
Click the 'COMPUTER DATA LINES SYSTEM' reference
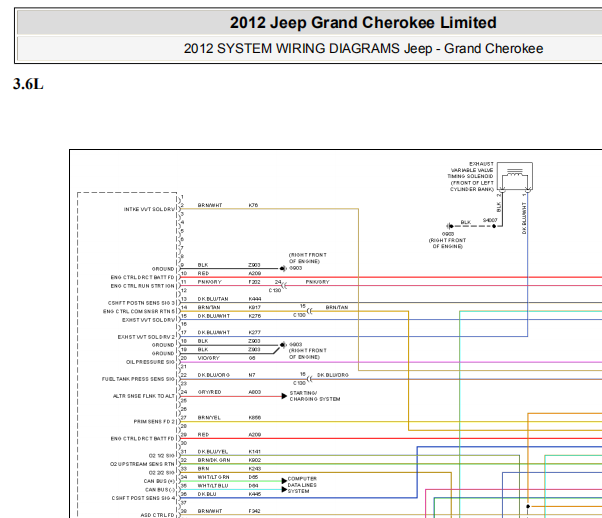pyautogui.click(x=302, y=485)
